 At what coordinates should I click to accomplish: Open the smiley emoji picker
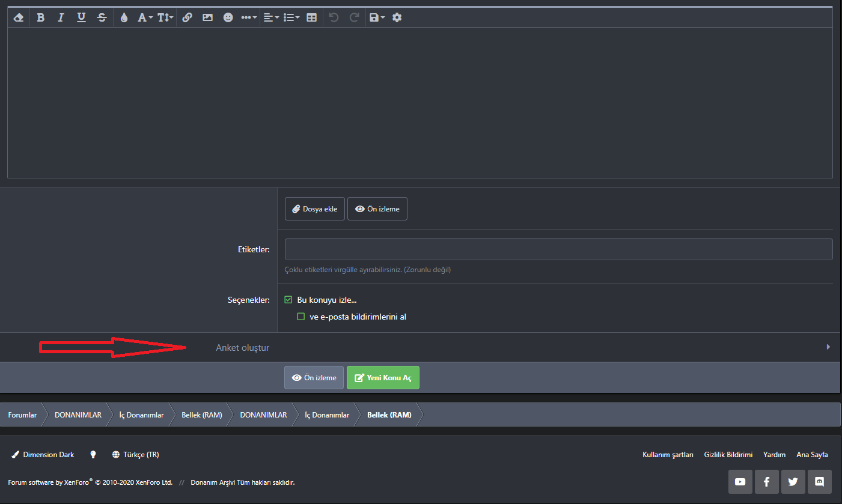tap(228, 17)
